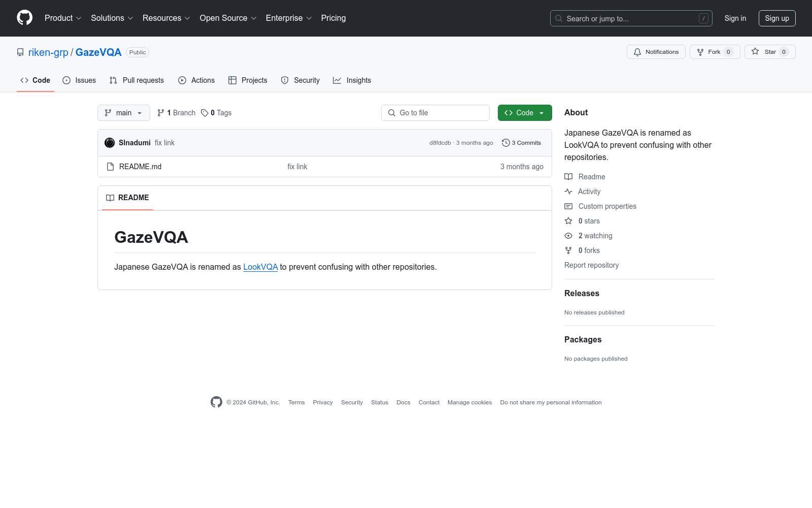Click the GitHub logo in header
This screenshot has height=508, width=812.
pos(24,18)
